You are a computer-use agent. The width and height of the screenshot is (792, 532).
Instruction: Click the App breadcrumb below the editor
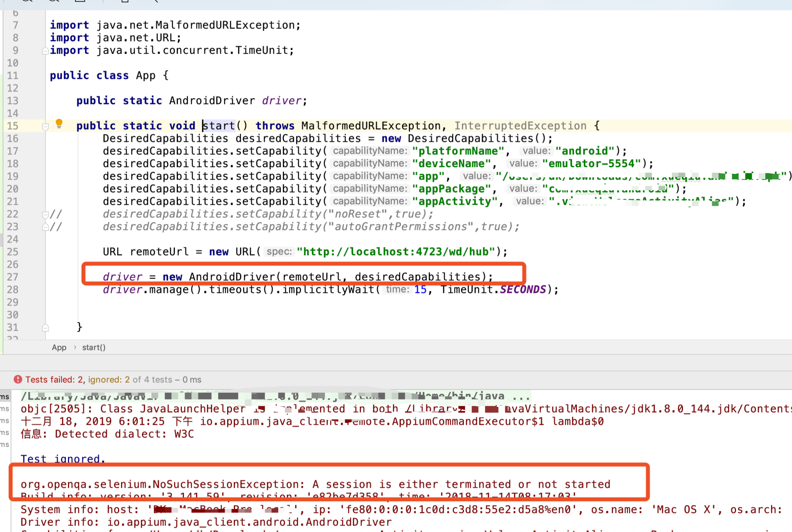click(x=59, y=347)
